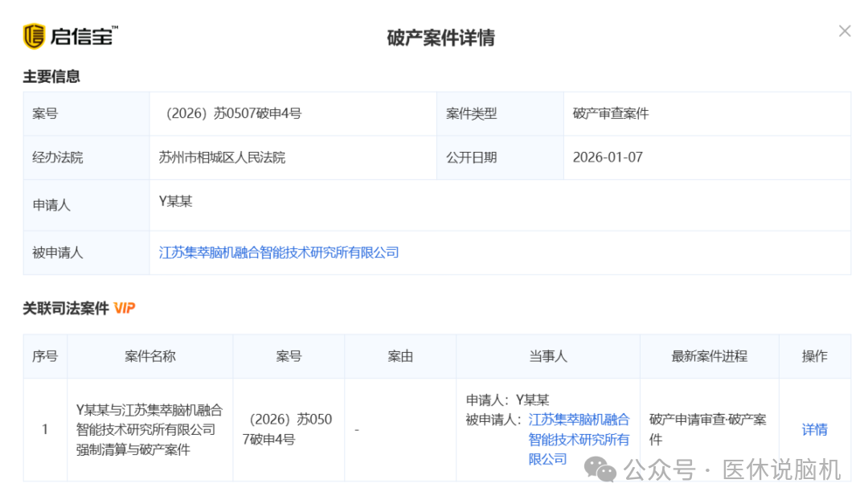Click the VIP badge next to 关联司法案件
Viewport: 868px width, 504px height.
point(125,308)
